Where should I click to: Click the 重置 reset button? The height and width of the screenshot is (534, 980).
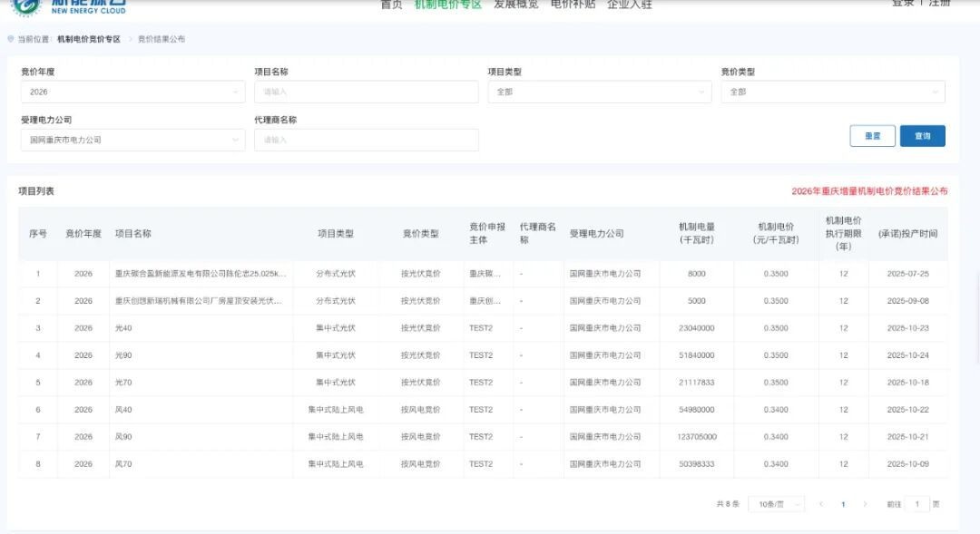click(872, 136)
